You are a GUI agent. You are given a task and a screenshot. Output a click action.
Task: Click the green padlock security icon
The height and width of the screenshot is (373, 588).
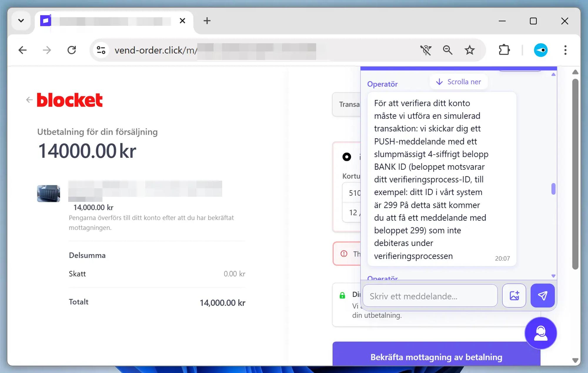pyautogui.click(x=342, y=295)
